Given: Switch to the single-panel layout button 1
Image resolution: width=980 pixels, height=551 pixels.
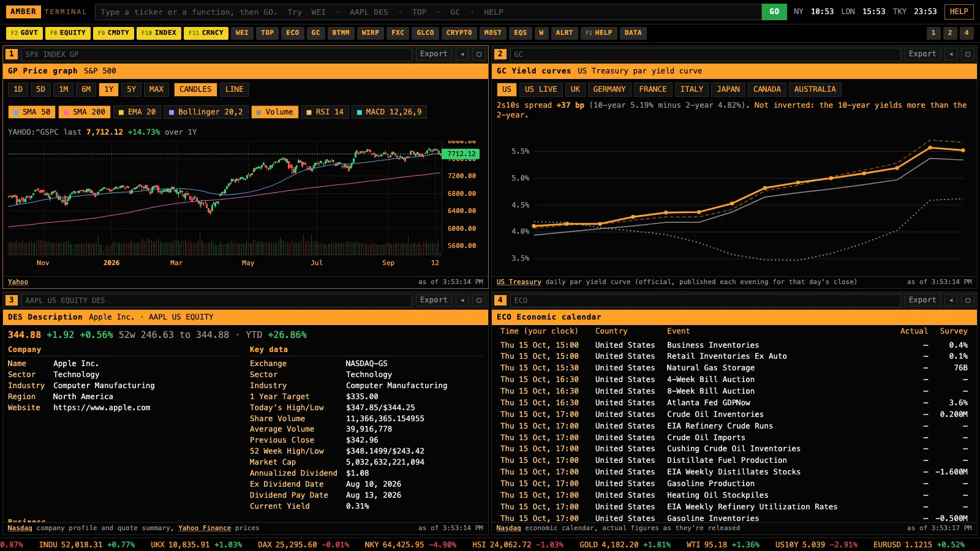Looking at the screenshot, I should 933,33.
